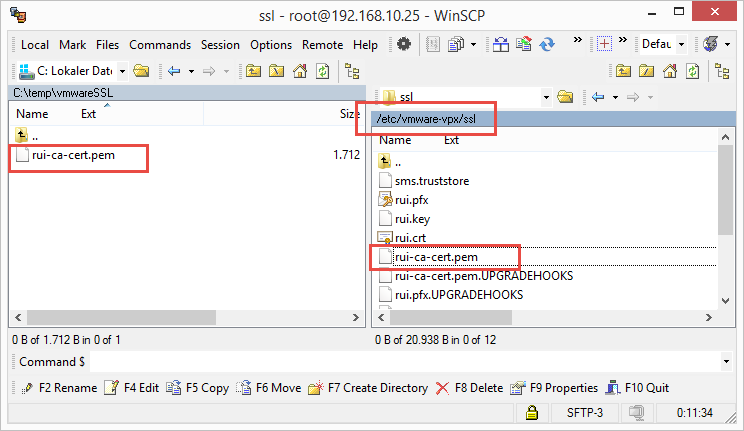Click the monitor icon next to SFTP-3

[636, 412]
